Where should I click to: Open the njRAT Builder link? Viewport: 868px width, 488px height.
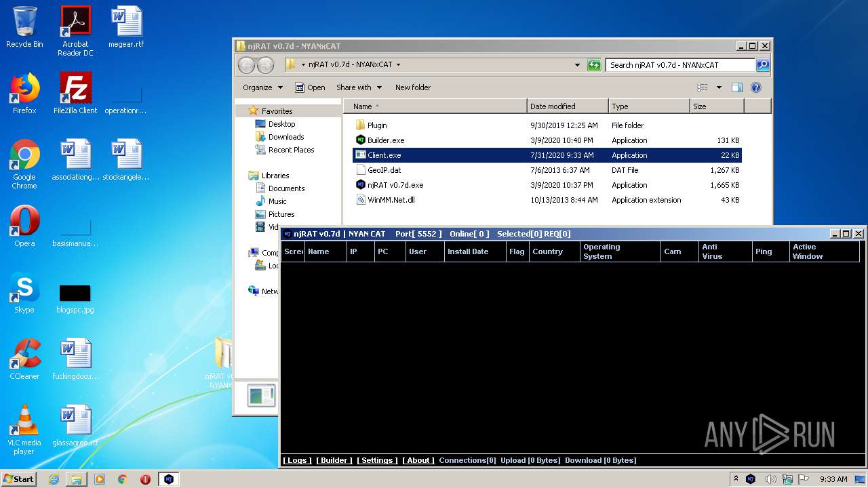coord(334,460)
